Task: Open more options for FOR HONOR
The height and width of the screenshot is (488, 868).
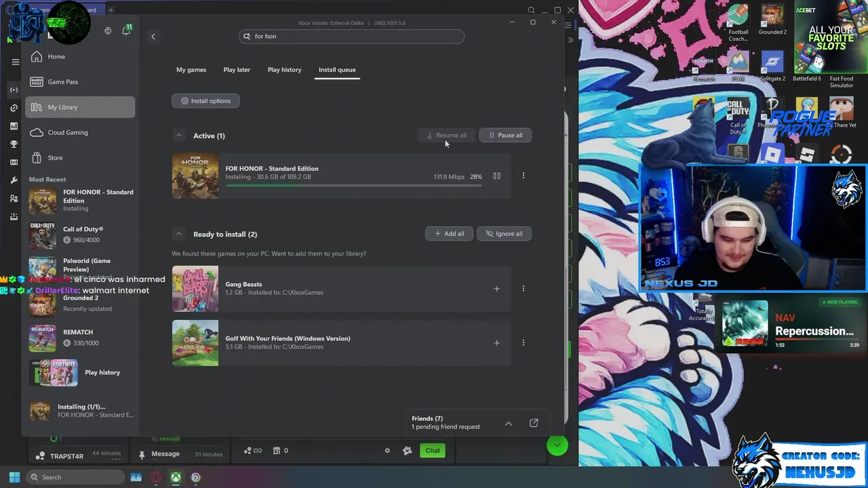Action: [523, 176]
